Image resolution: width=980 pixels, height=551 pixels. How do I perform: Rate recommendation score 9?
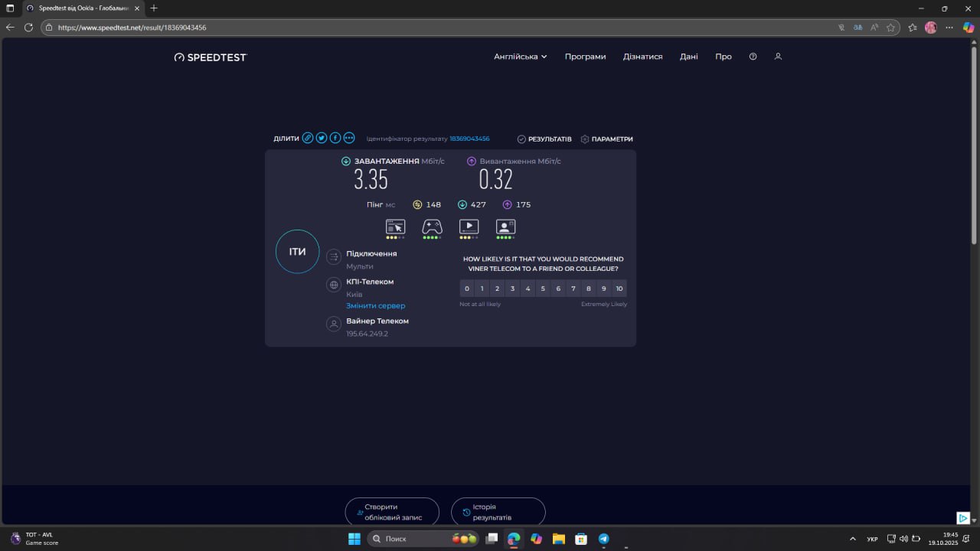point(604,289)
